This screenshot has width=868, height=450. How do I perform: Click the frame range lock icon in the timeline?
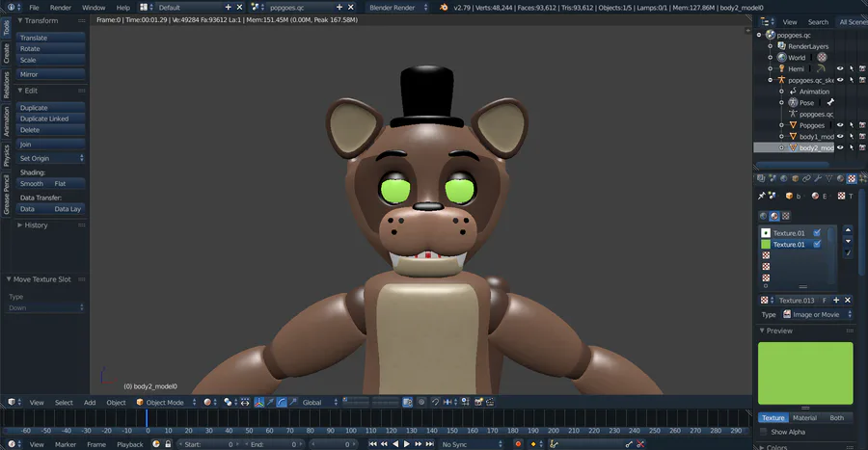[168, 444]
